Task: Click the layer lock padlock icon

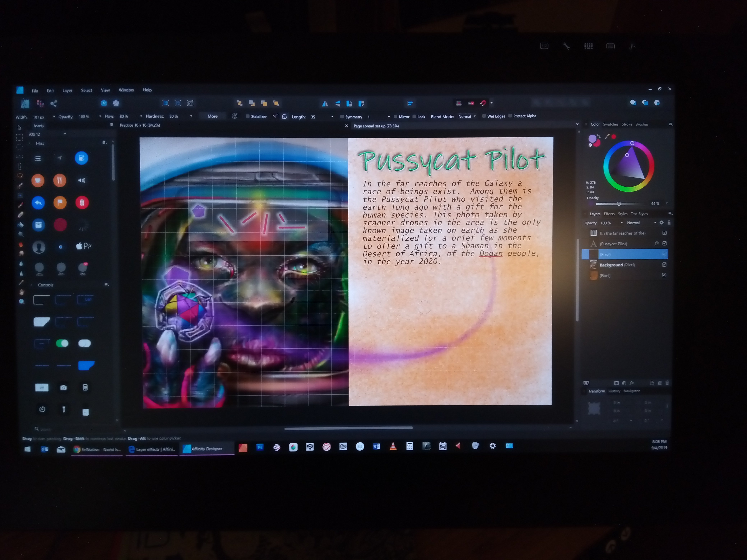Action: (669, 223)
